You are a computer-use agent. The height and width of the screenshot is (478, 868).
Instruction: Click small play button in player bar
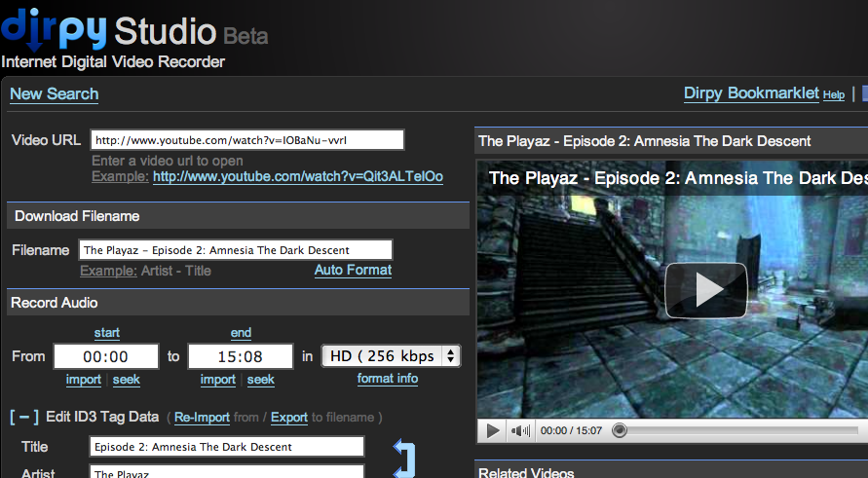(x=492, y=430)
